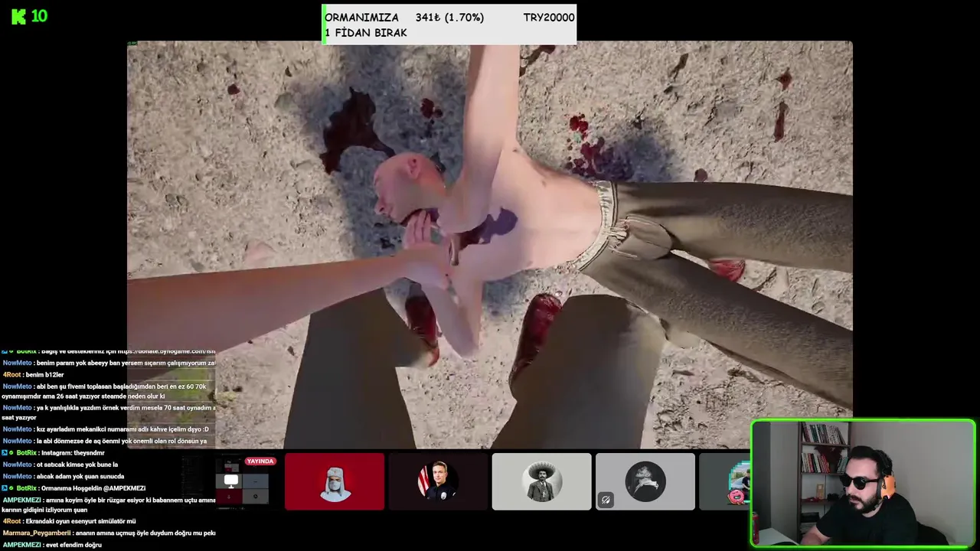Image resolution: width=980 pixels, height=551 pixels.
Task: Click BotRix name on 'Ormanıma Hoşgeldin' message
Action: pyautogui.click(x=26, y=488)
